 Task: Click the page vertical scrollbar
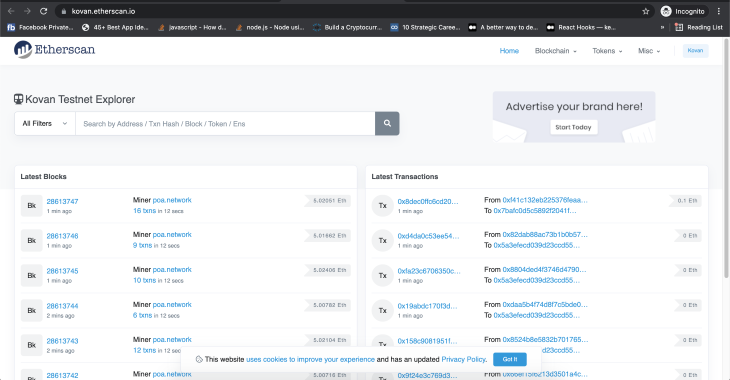coord(727,158)
